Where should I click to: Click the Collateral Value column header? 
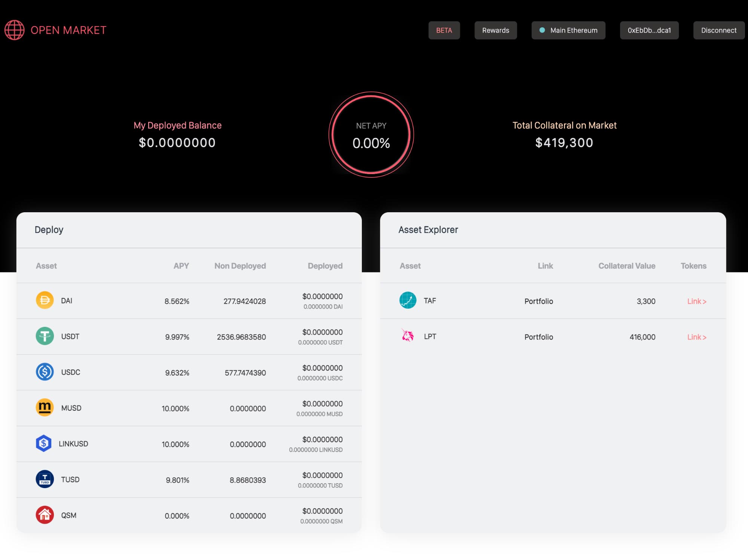pyautogui.click(x=626, y=266)
